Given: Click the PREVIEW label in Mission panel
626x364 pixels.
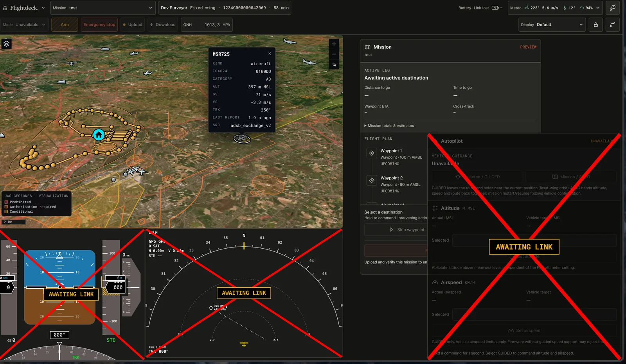Looking at the screenshot, I should (x=528, y=47).
